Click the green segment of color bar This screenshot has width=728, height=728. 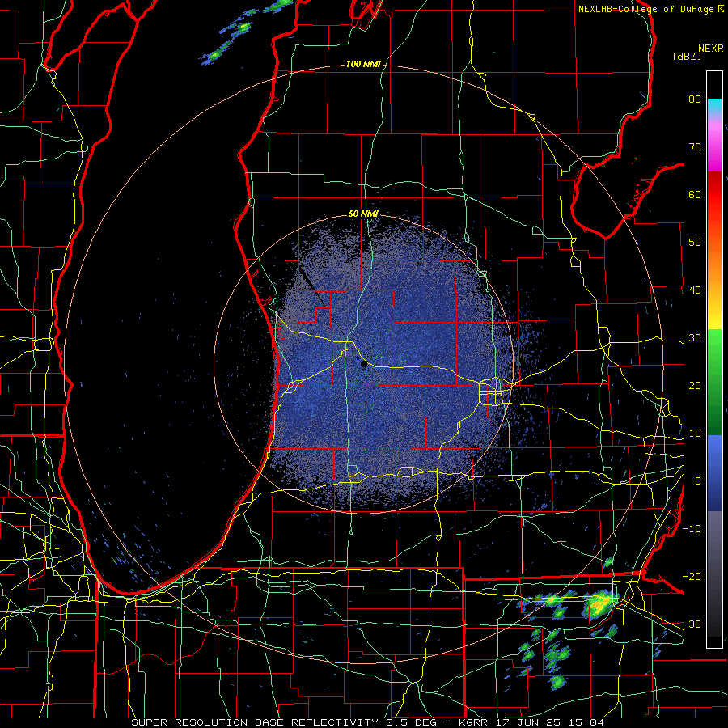pos(714,381)
